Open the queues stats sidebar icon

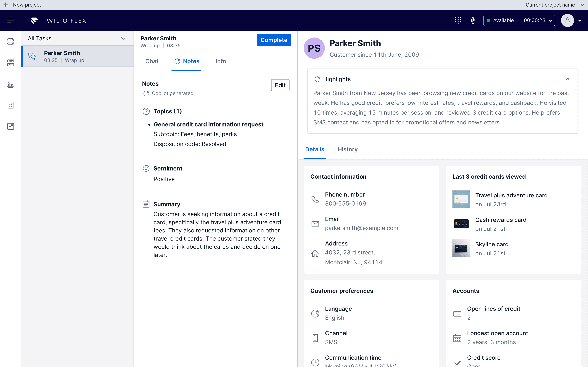[x=10, y=63]
